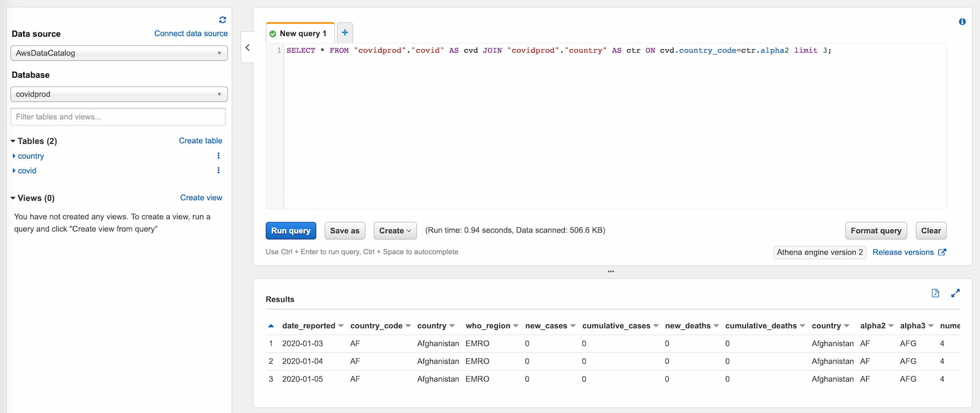Expand results to full screen
980x413 pixels.
[x=956, y=294]
